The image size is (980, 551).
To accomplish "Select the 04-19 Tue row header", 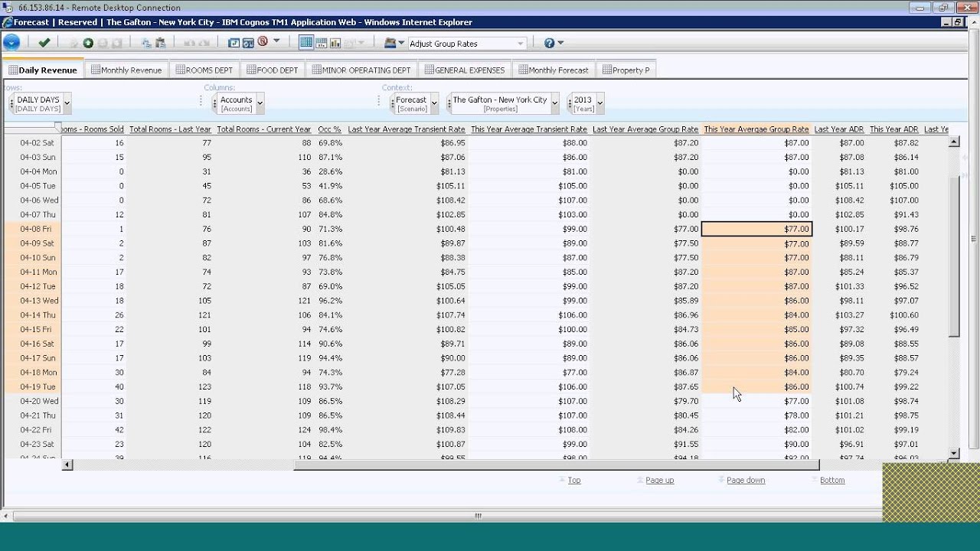I will pos(31,386).
